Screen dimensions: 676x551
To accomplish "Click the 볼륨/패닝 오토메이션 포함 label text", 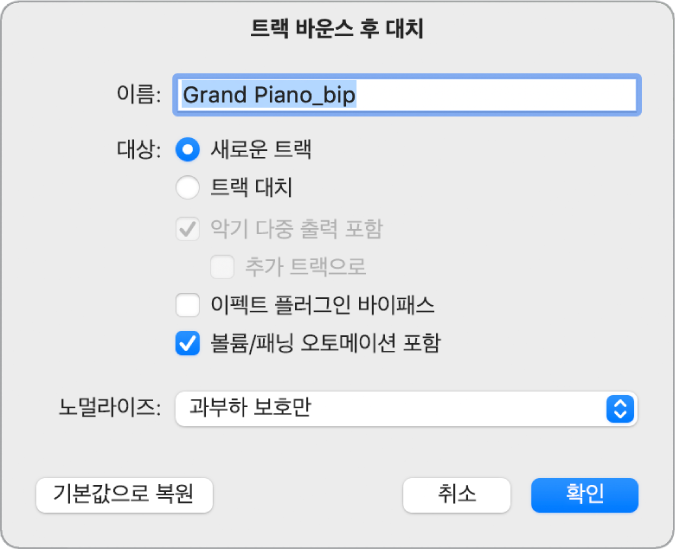I will coord(325,343).
